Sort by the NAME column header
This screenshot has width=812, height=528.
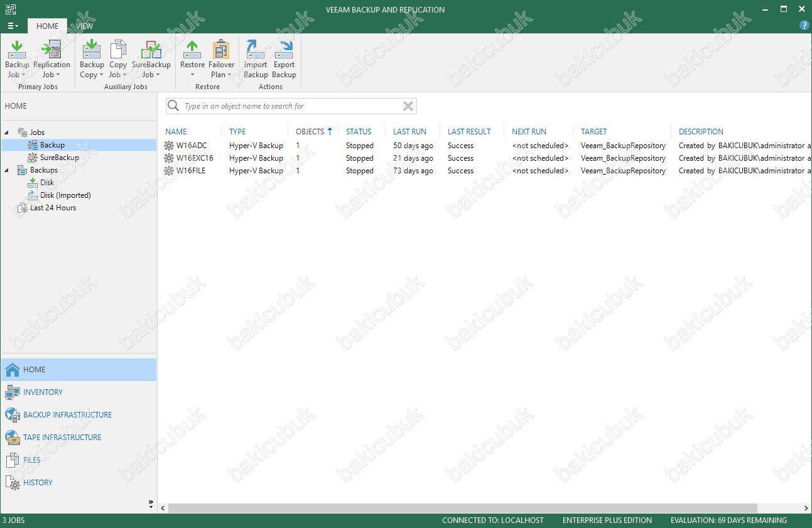(176, 132)
